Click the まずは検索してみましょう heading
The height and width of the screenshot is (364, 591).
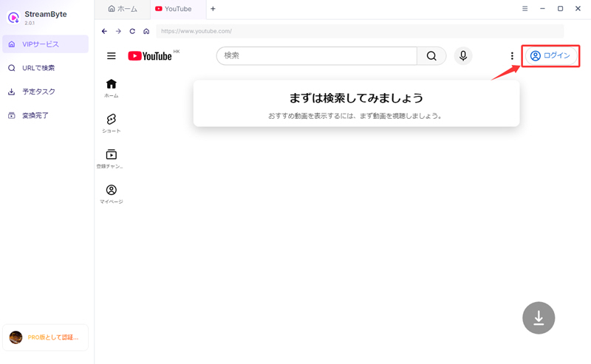356,98
